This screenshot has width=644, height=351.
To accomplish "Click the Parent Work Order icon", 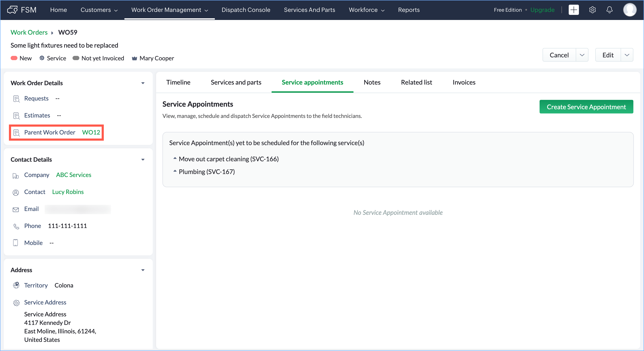I will [16, 133].
